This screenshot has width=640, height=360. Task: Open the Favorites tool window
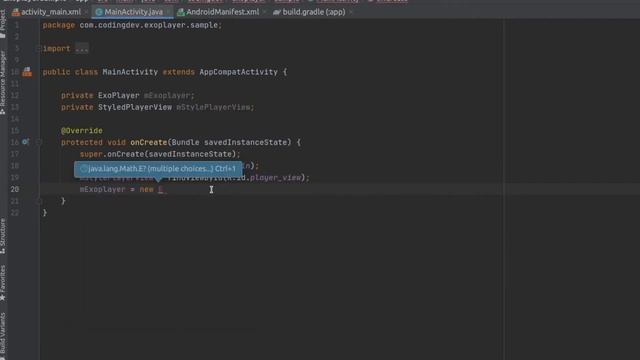3,283
